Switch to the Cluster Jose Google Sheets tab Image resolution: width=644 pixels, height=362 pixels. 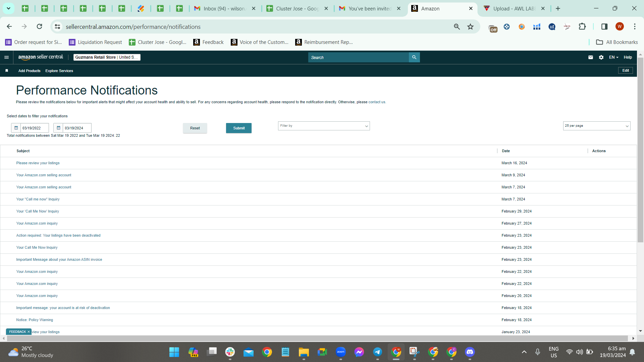(298, 8)
